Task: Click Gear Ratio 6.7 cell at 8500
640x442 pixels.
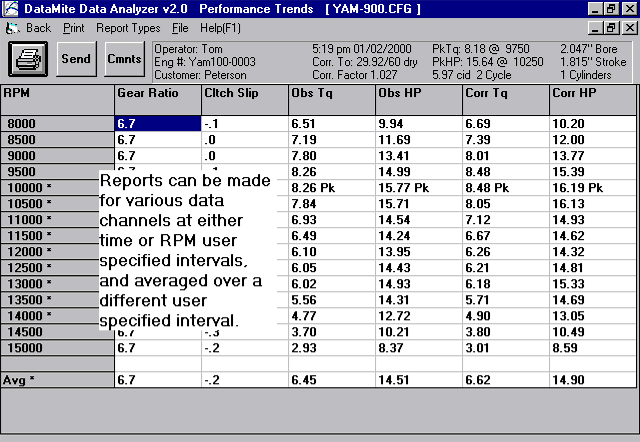Action: coord(158,140)
